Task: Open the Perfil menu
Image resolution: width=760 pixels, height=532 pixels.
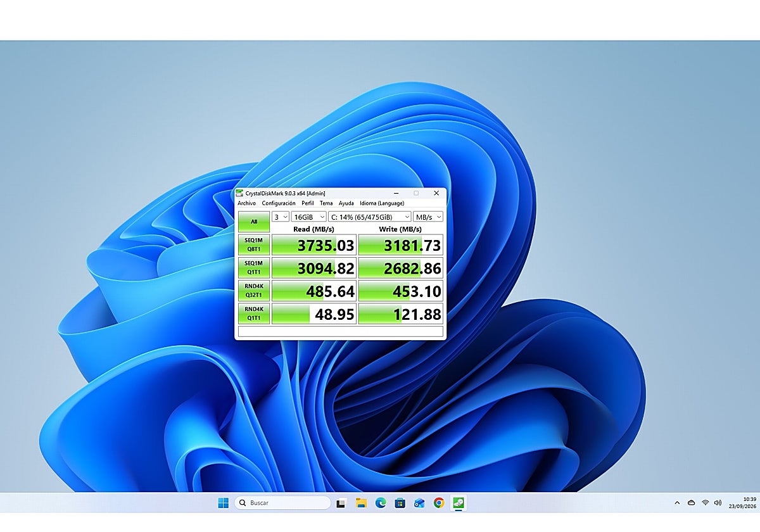Action: click(307, 203)
